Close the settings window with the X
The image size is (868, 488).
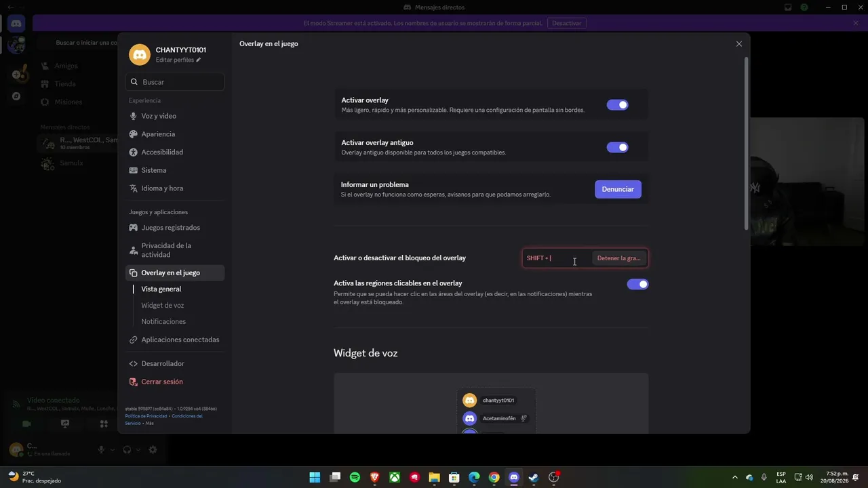739,44
